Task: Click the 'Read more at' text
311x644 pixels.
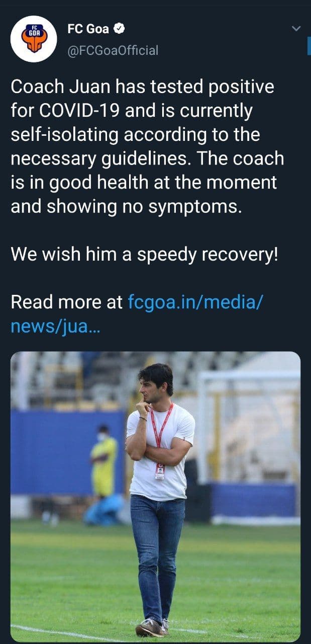Action: (x=67, y=302)
